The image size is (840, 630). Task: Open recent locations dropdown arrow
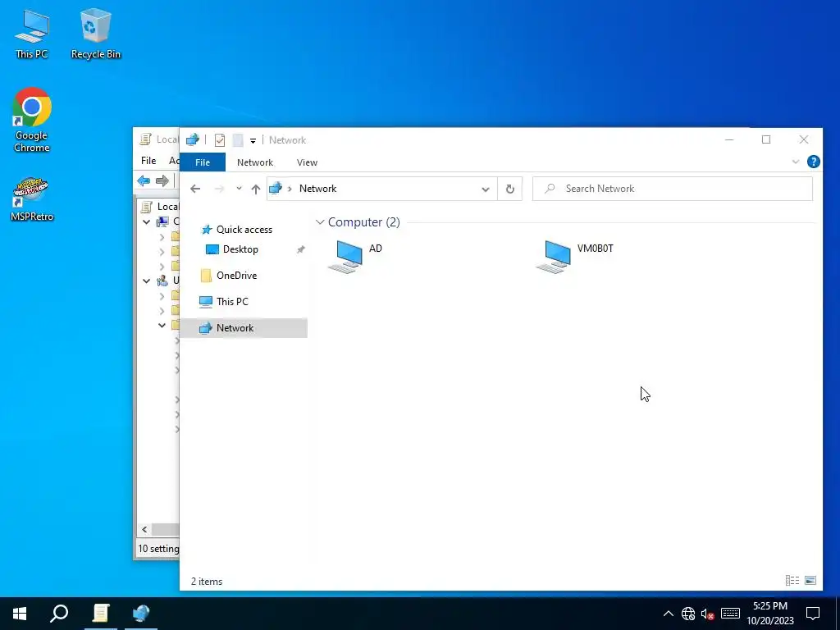pyautogui.click(x=239, y=189)
